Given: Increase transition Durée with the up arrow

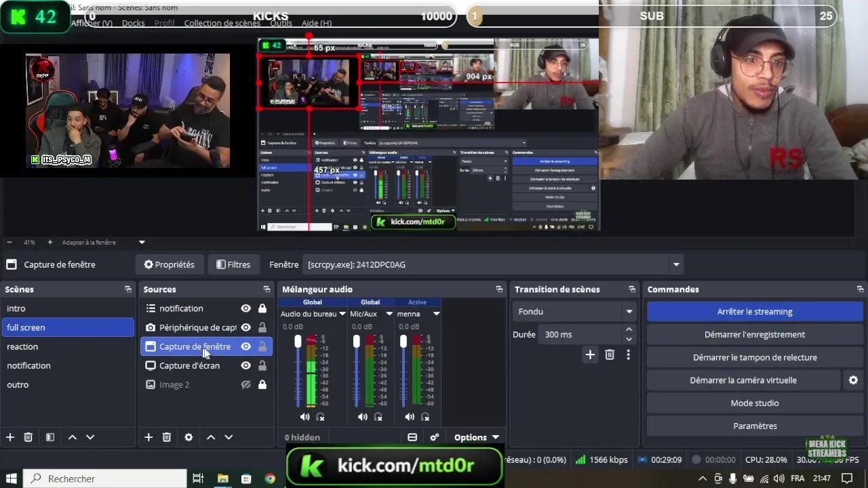Looking at the screenshot, I should click(x=629, y=329).
